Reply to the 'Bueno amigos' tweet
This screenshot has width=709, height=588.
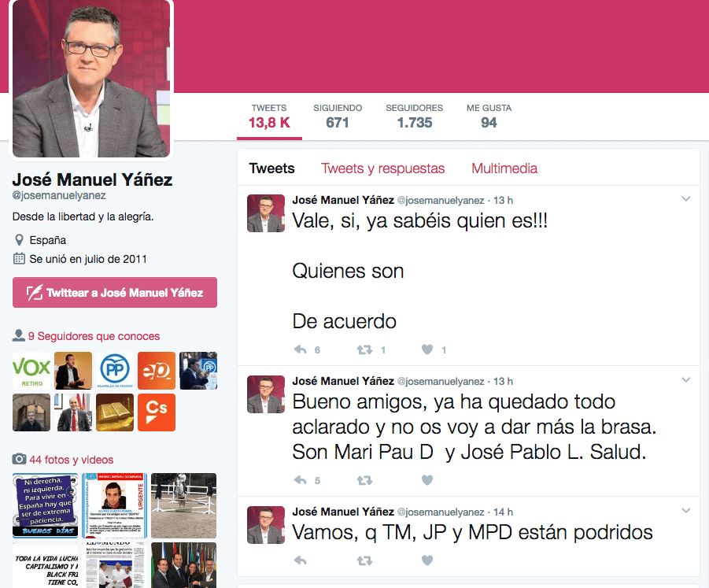point(301,480)
